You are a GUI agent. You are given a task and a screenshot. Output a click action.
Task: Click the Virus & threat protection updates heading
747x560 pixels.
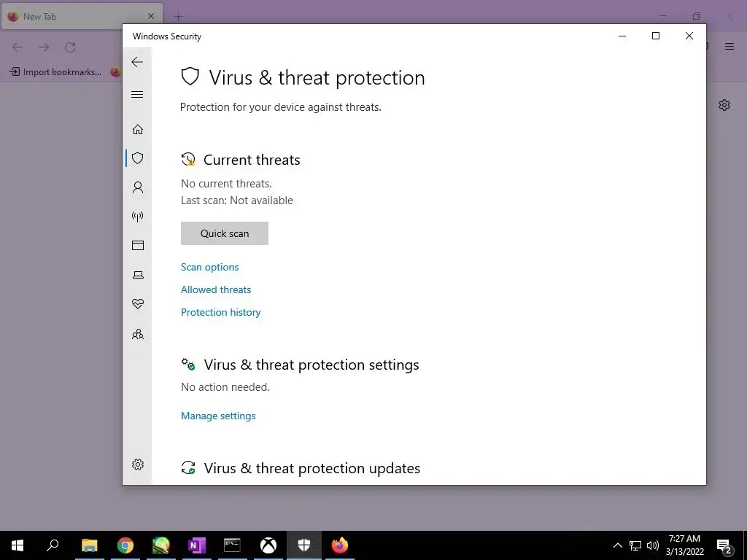point(312,468)
